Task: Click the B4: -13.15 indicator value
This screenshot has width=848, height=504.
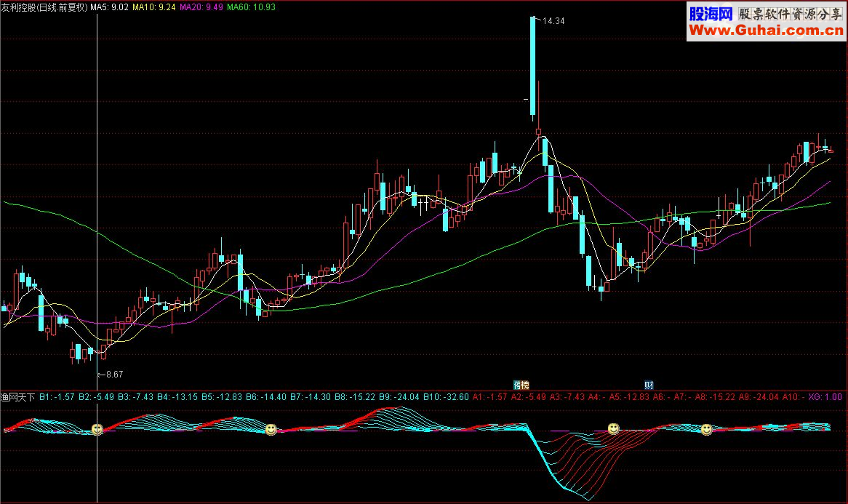Action: click(177, 397)
